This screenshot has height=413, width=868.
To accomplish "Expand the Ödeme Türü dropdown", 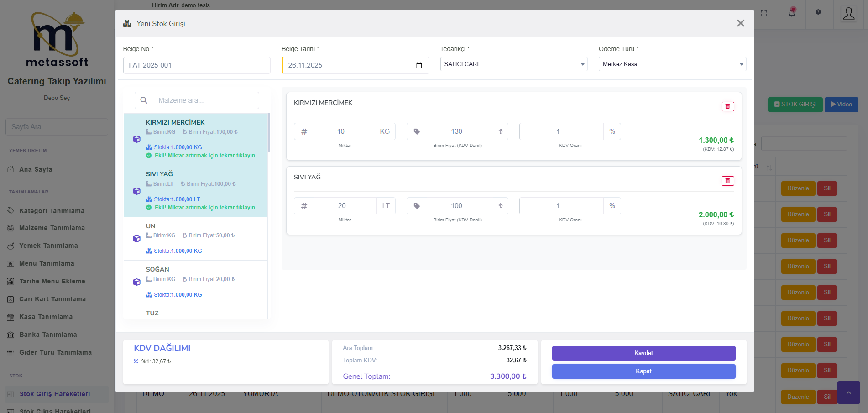I will (x=672, y=64).
